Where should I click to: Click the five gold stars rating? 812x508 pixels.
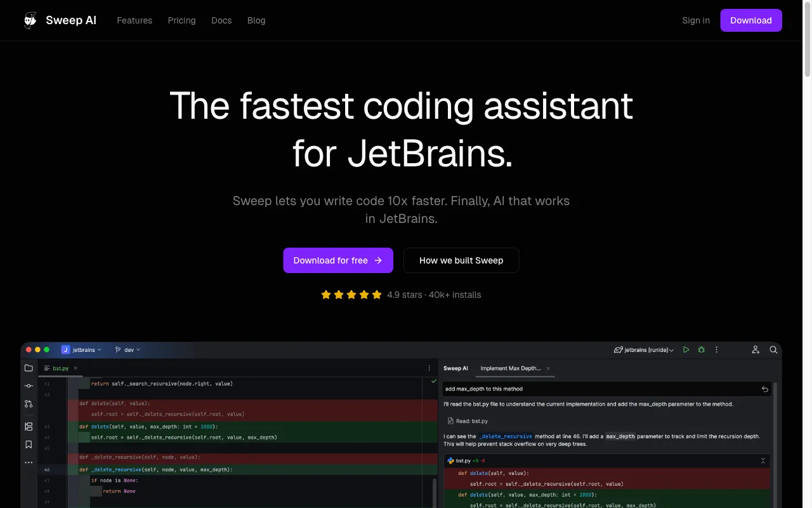(351, 295)
